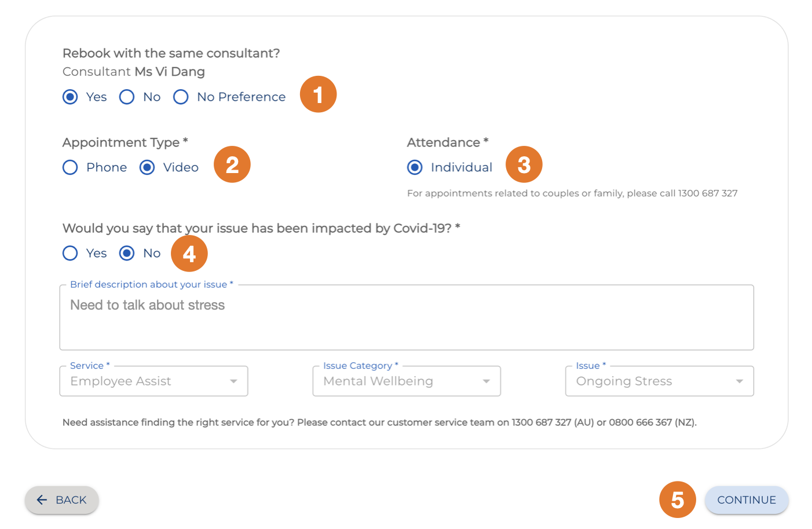Click the back arrow icon
Screen dimensions: 812x529
coord(42,500)
